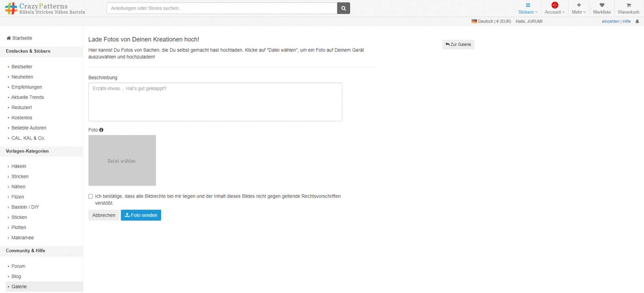This screenshot has width=644, height=293.
Task: Open the Account dropdown
Action: 555,8
